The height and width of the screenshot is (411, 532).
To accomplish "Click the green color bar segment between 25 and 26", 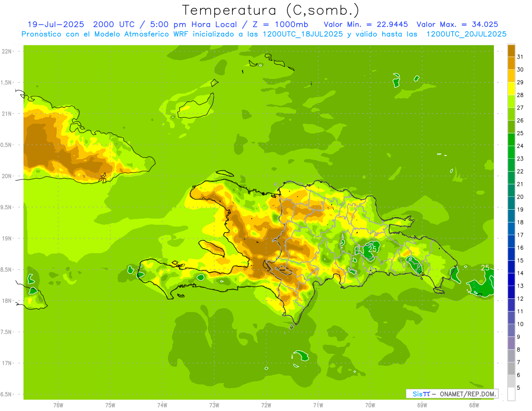I will 511,127.
